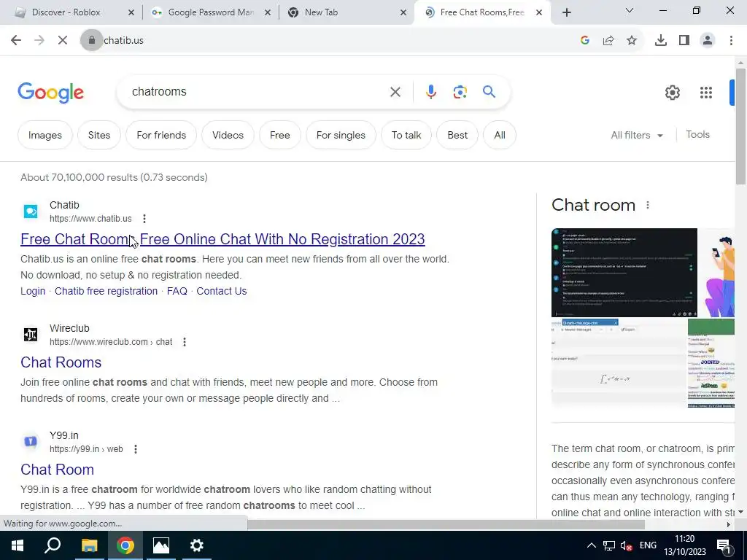Screen dimensions: 747x560
Task: Open the Chrome downloads icon
Action: (661, 41)
